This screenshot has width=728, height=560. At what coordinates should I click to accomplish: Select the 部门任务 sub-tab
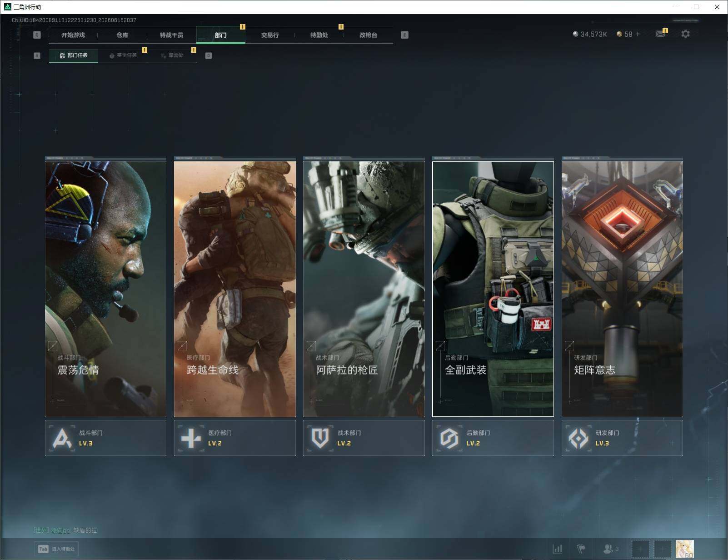click(74, 55)
